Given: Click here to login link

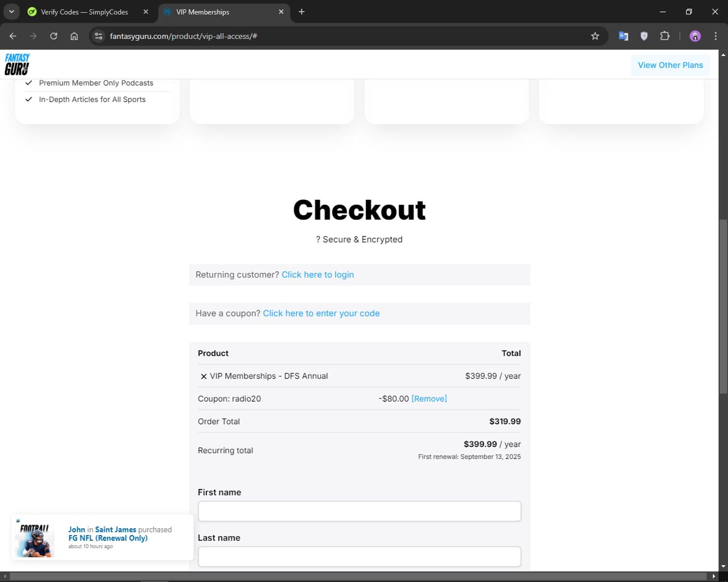Looking at the screenshot, I should coord(318,275).
